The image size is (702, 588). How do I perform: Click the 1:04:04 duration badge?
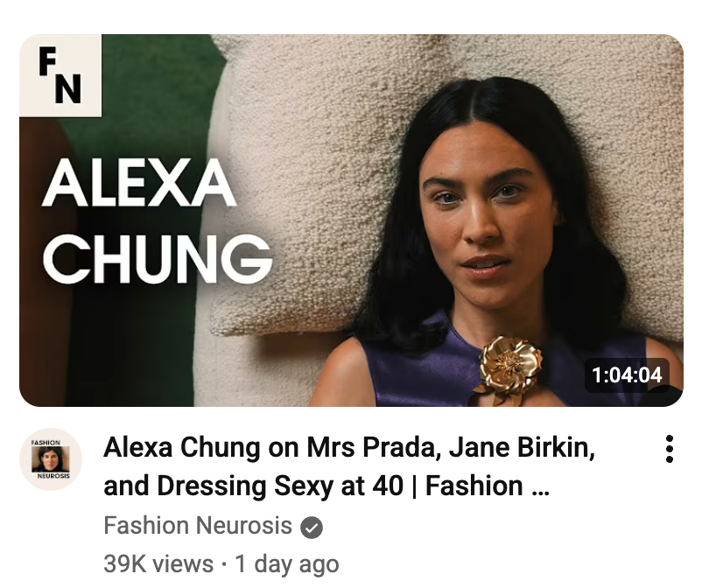point(627,375)
